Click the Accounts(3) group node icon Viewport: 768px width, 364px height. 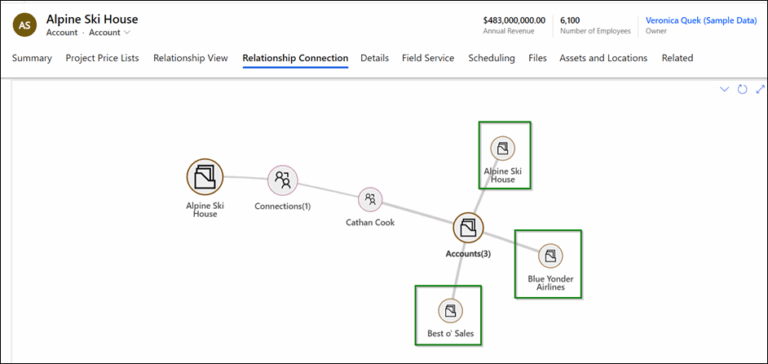tap(468, 228)
